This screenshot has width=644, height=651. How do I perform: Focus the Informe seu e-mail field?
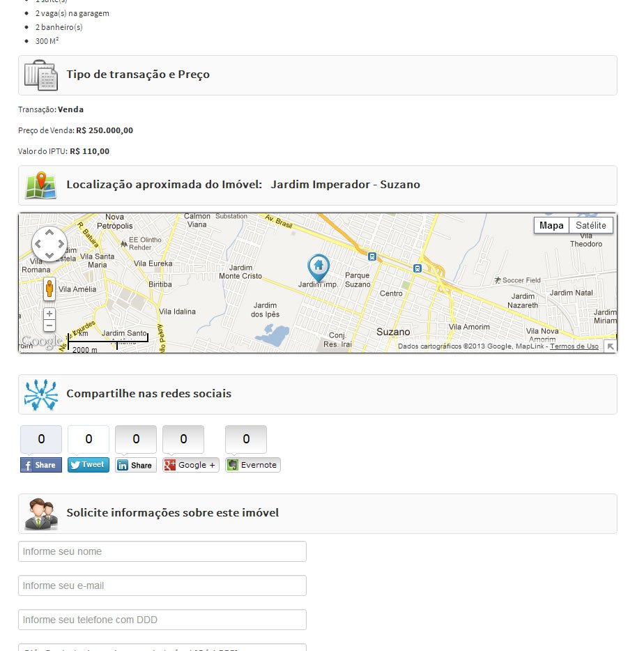coord(162,585)
